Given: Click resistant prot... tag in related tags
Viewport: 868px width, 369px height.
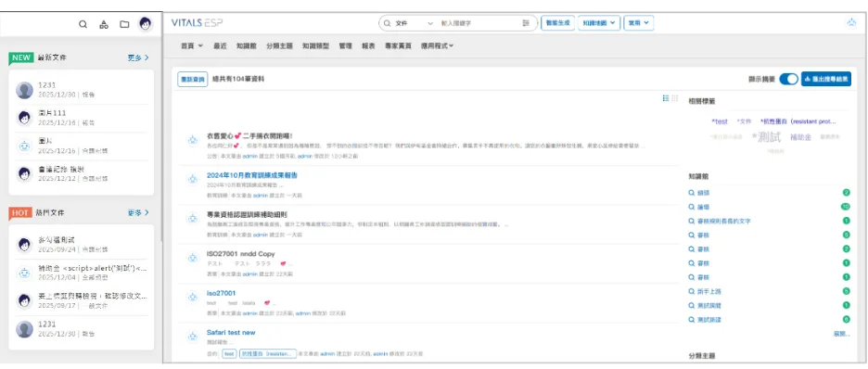Looking at the screenshot, I should 798,121.
